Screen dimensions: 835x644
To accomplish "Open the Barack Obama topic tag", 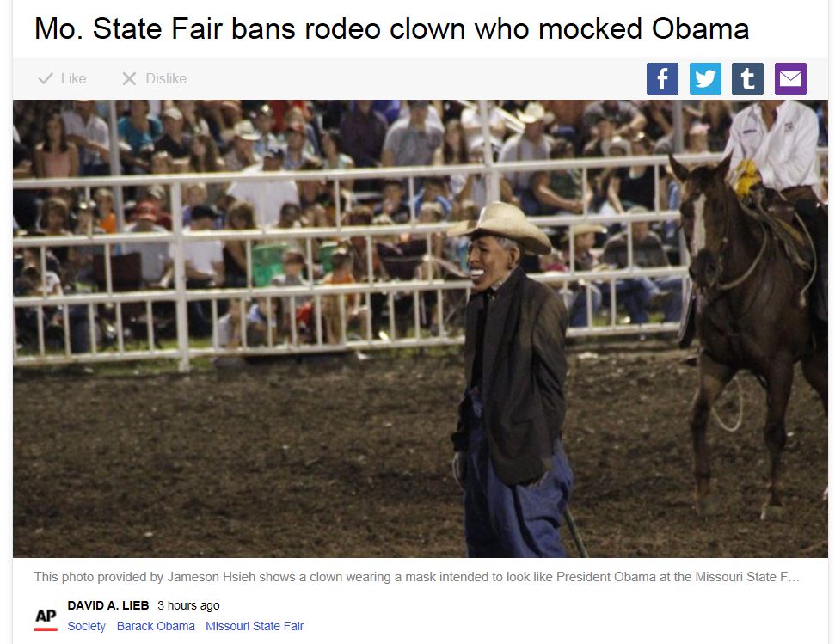I will tap(156, 626).
